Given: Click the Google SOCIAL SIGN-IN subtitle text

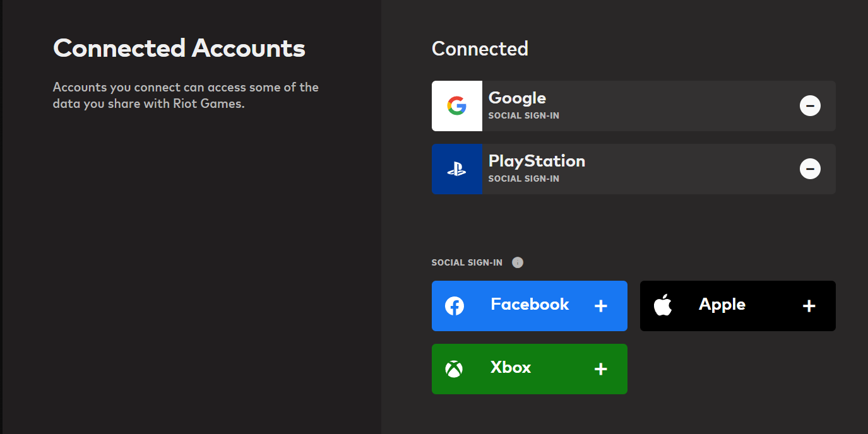Looking at the screenshot, I should (x=523, y=115).
